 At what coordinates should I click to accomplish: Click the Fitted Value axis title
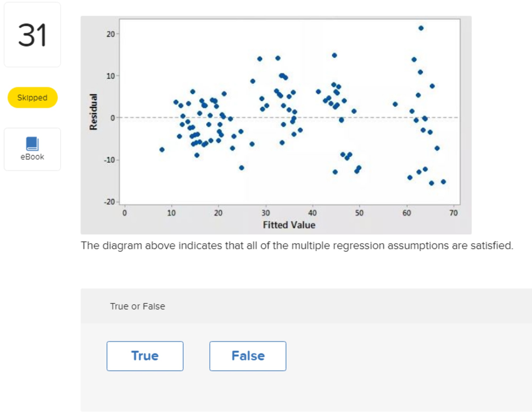pyautogui.click(x=289, y=225)
